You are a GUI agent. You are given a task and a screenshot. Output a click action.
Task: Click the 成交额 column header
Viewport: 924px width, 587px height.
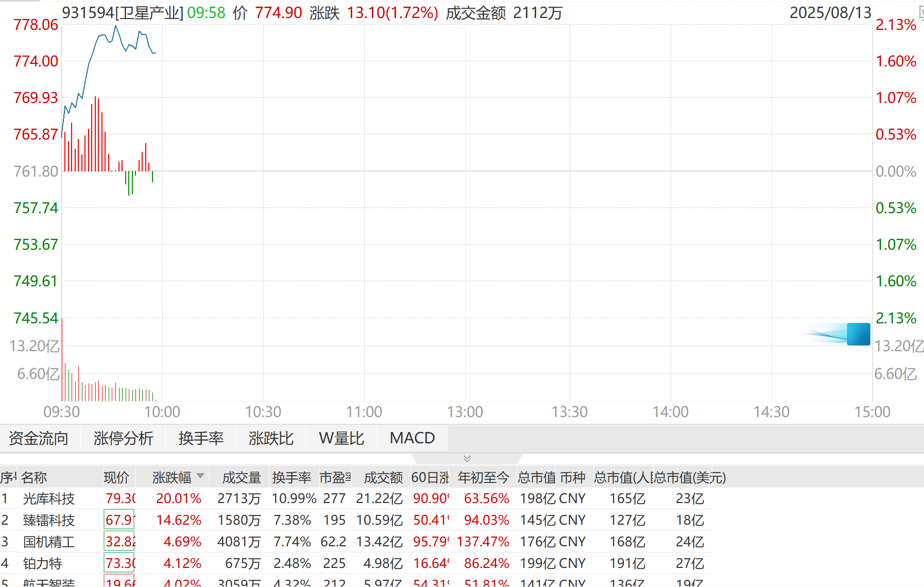(x=383, y=478)
